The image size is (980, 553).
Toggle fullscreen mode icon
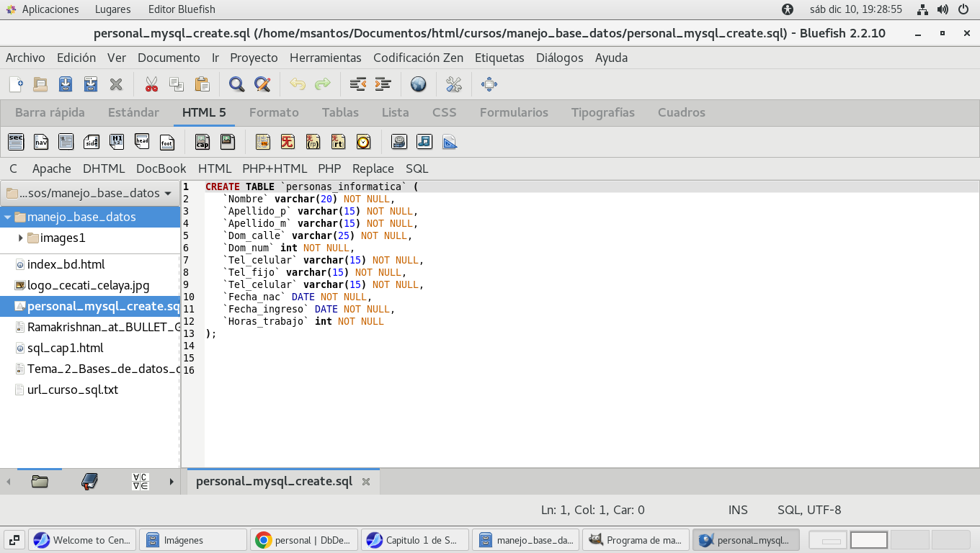tap(489, 84)
